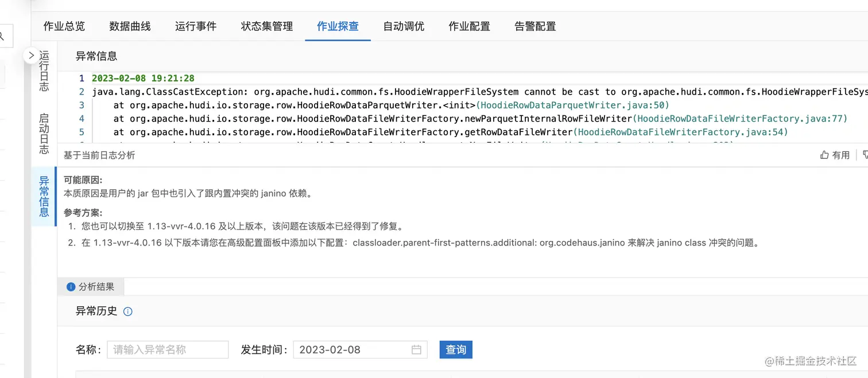Focus the 请输入异常名称 name field

(x=168, y=349)
